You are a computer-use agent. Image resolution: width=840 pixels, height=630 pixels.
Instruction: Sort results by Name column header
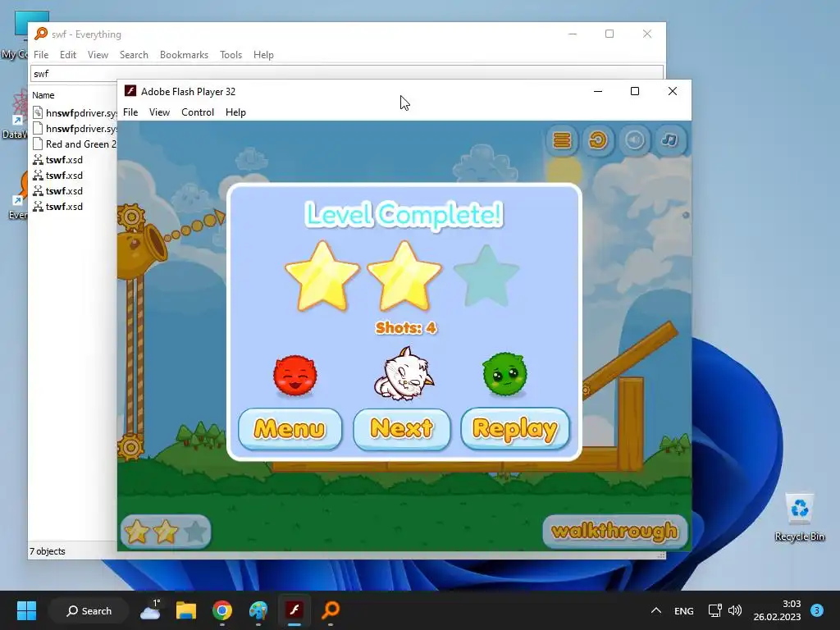43,95
